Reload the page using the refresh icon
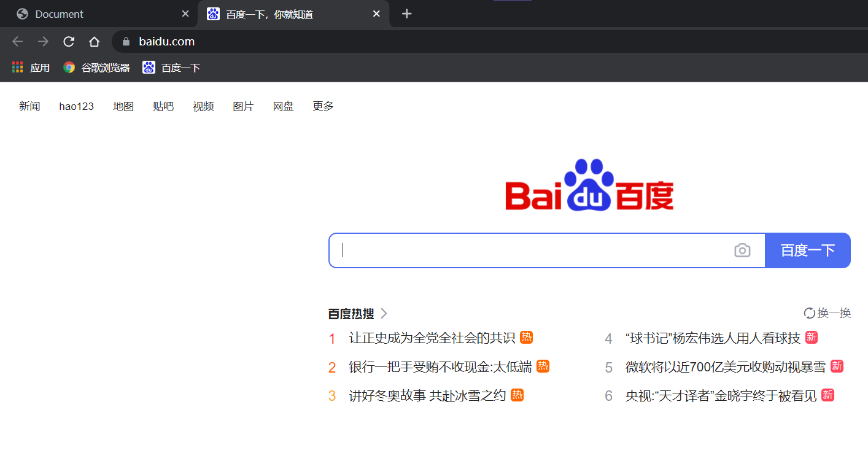 (68, 41)
